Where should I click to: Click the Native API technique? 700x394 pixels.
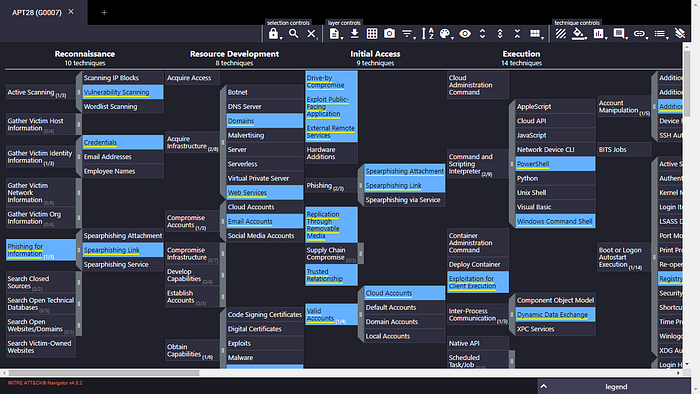[x=478, y=343]
